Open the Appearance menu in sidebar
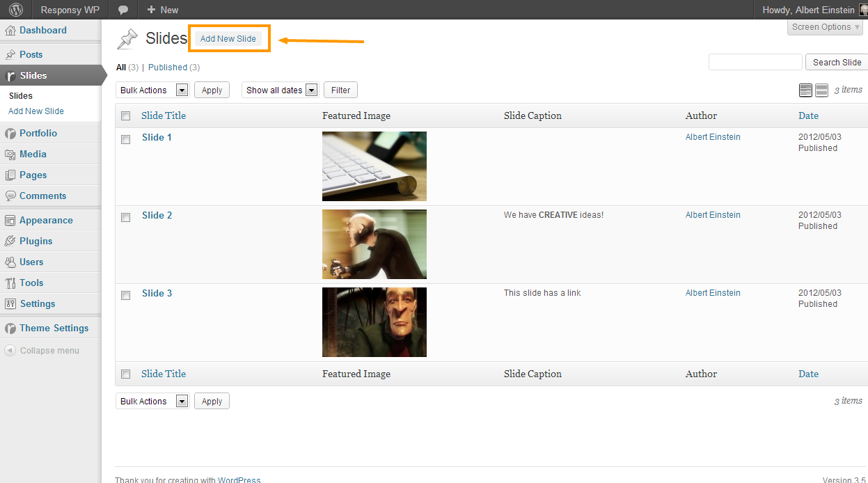This screenshot has height=483, width=868. tap(46, 221)
